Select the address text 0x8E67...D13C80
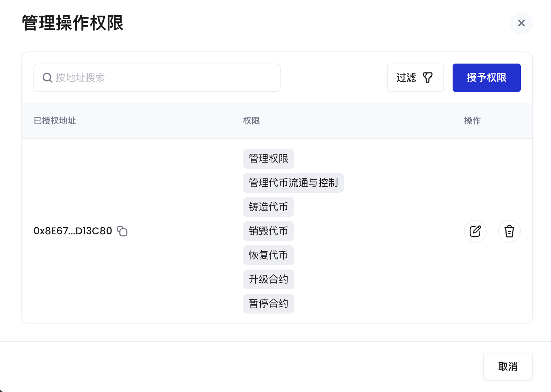 coord(73,231)
